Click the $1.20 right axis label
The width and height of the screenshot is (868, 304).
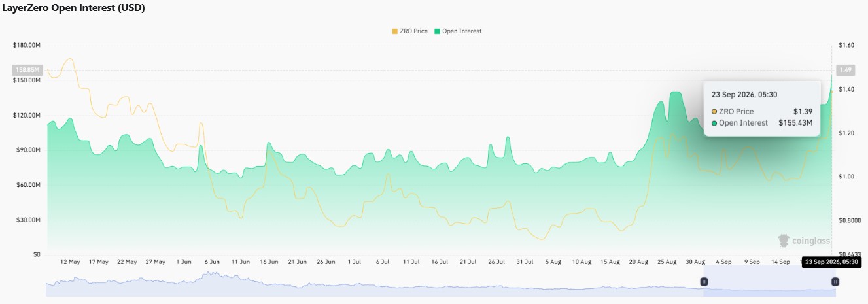[846, 133]
